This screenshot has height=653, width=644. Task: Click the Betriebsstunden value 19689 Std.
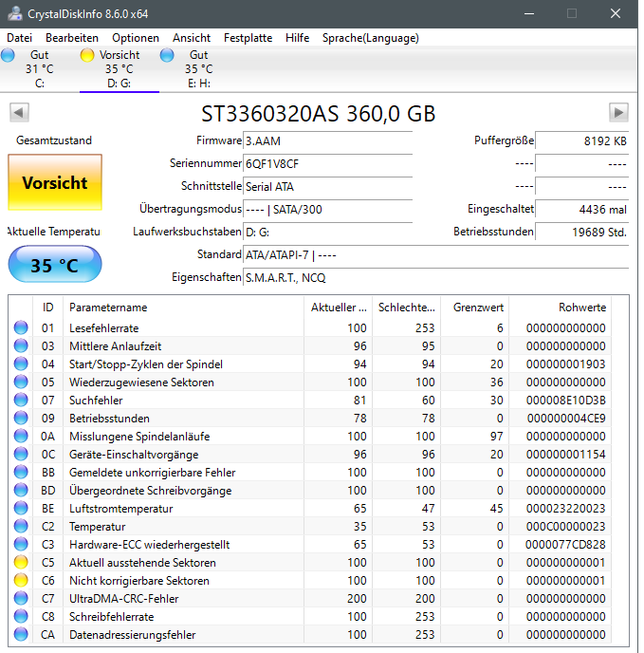[581, 232]
